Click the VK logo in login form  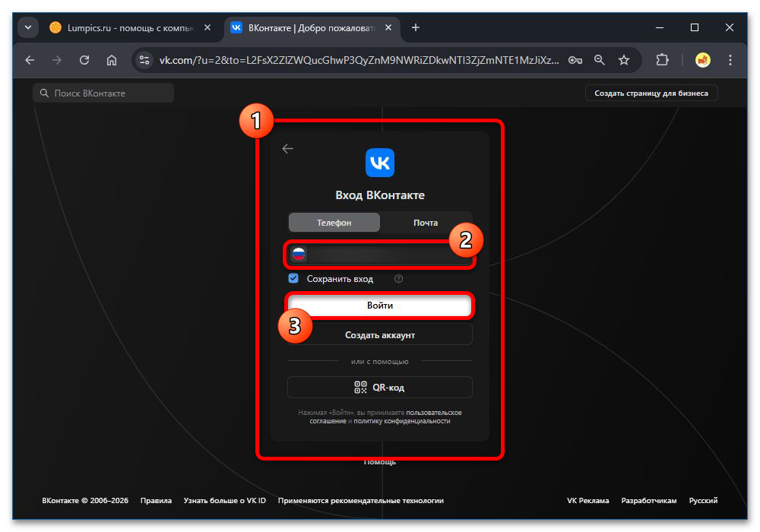pos(380,163)
